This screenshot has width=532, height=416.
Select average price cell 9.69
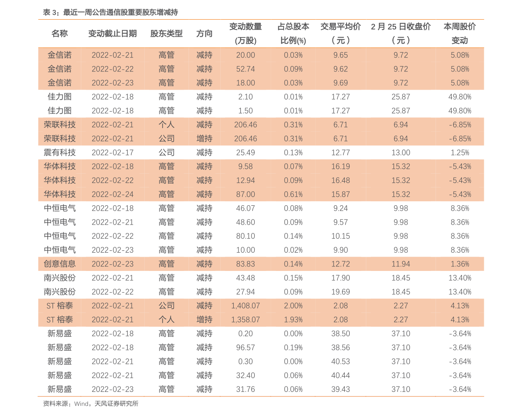(340, 83)
